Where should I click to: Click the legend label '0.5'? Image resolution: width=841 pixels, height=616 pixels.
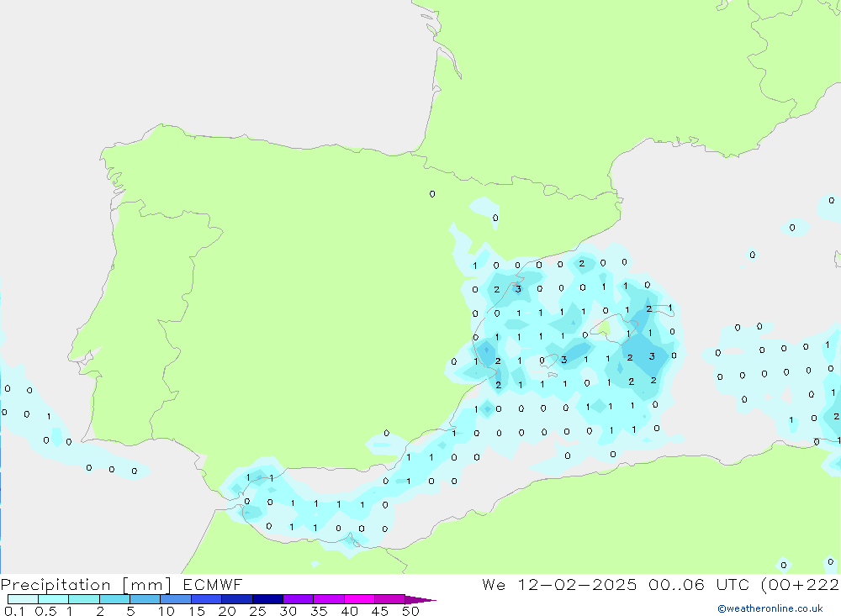click(x=45, y=611)
